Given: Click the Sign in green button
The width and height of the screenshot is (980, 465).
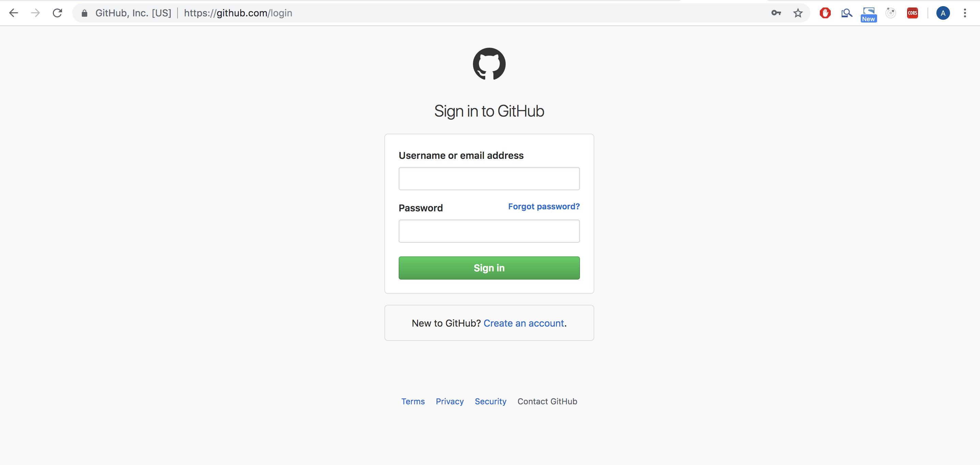Looking at the screenshot, I should tap(489, 268).
